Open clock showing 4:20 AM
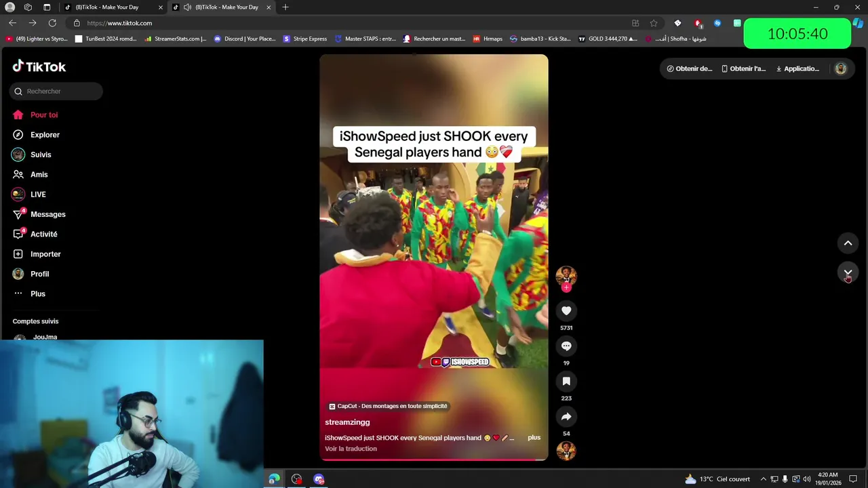Viewport: 868px width, 488px height. pos(828,479)
